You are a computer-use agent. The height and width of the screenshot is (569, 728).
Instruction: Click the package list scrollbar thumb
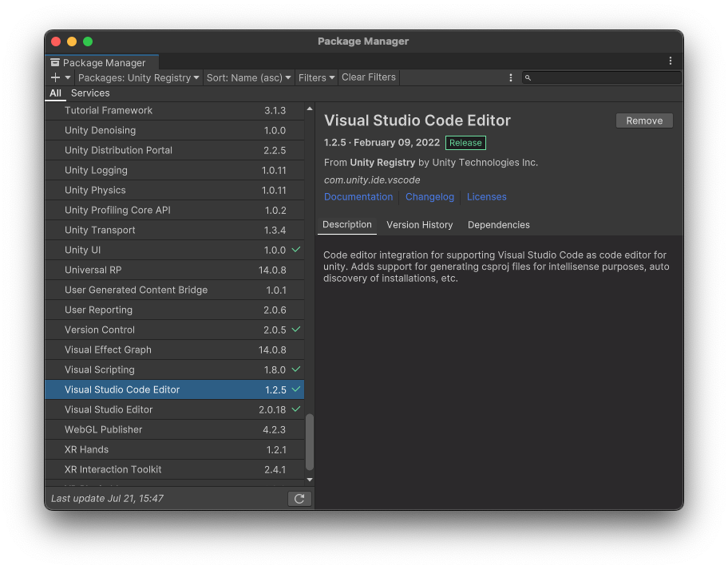(x=310, y=442)
